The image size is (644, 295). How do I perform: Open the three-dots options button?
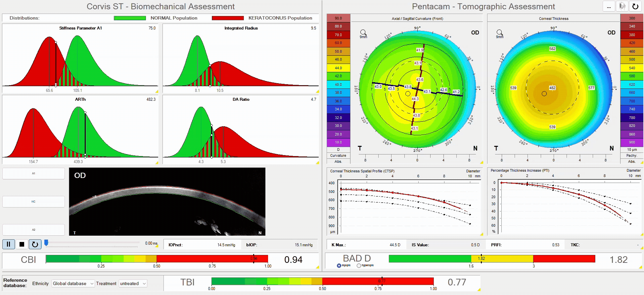click(x=609, y=6)
